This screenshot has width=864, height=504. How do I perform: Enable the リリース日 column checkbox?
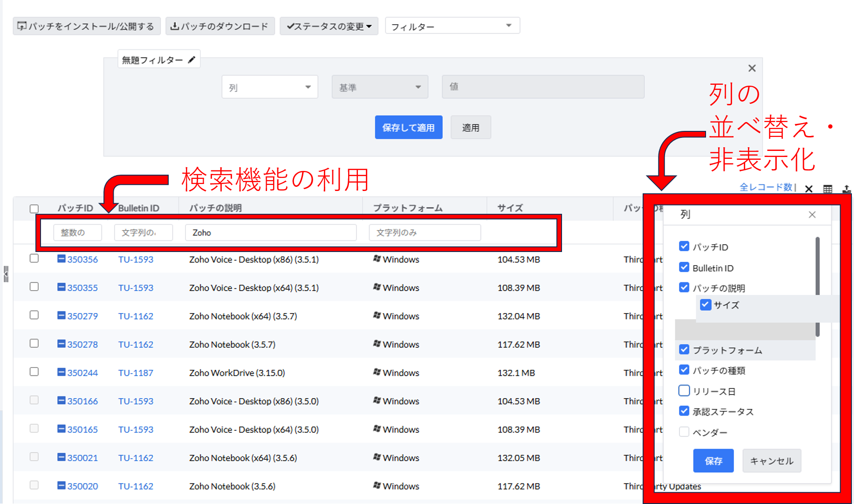pos(684,390)
